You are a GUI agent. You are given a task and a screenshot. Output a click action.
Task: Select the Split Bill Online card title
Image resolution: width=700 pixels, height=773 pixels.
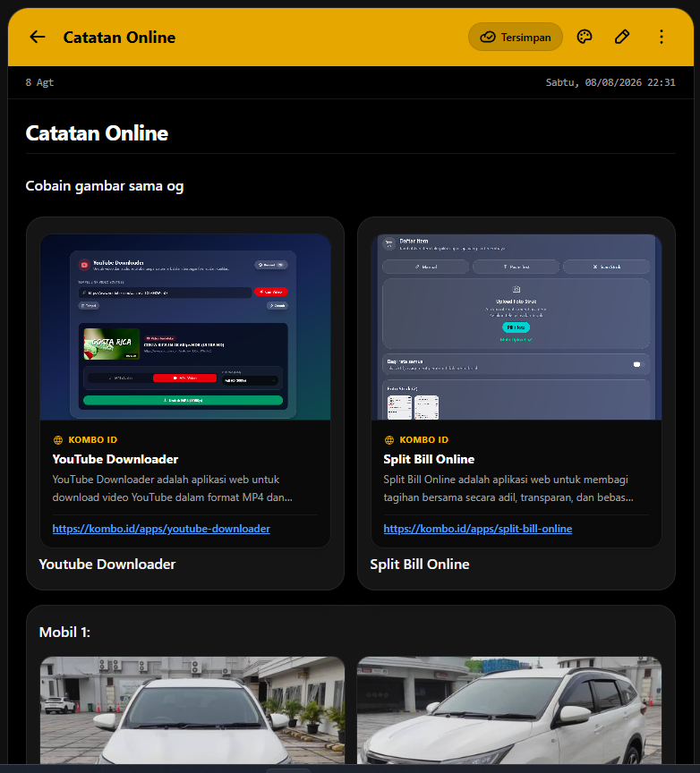[429, 459]
